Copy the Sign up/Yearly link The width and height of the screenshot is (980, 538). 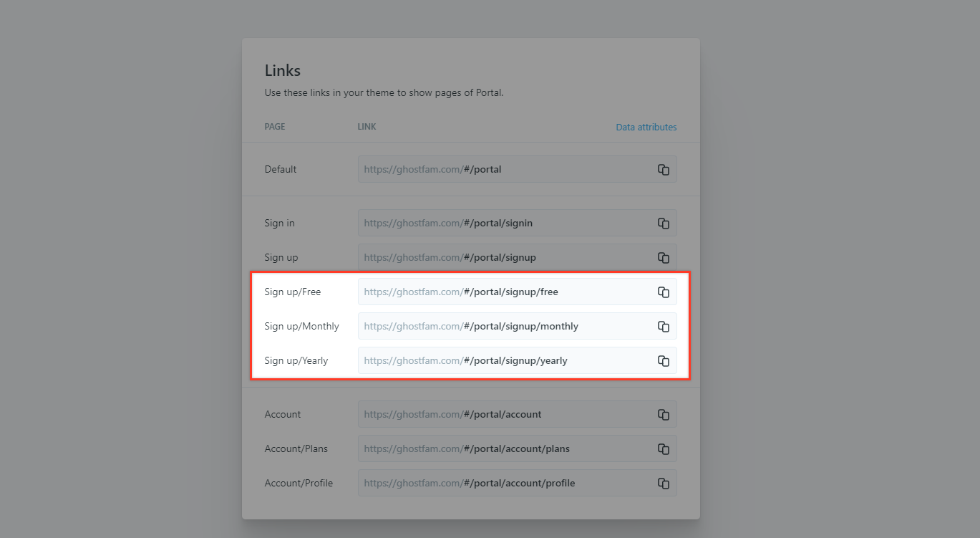pyautogui.click(x=664, y=361)
